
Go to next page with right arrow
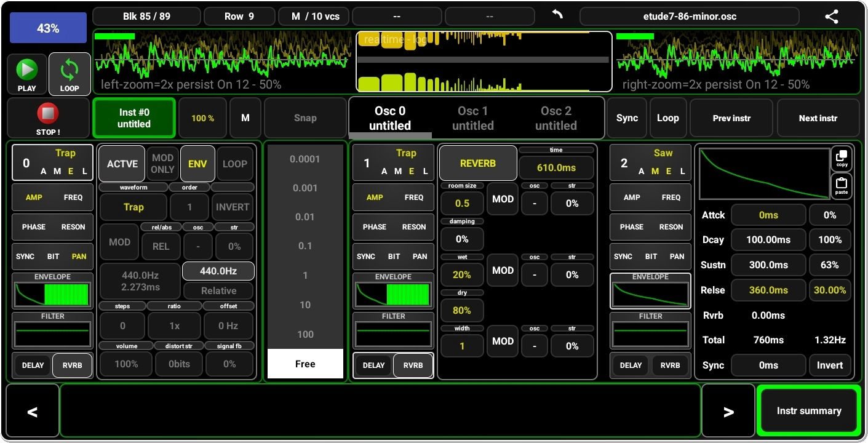728,411
